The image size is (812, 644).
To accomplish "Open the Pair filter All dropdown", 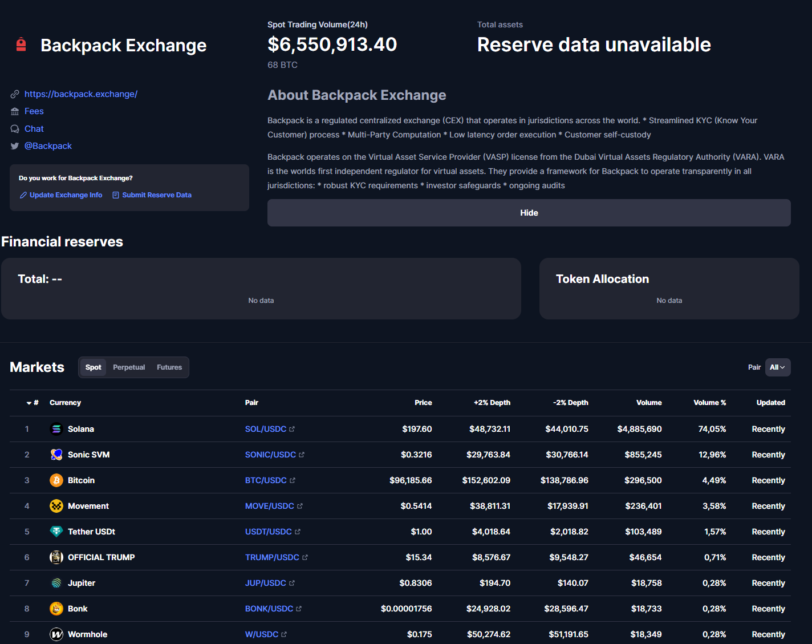I will (778, 367).
